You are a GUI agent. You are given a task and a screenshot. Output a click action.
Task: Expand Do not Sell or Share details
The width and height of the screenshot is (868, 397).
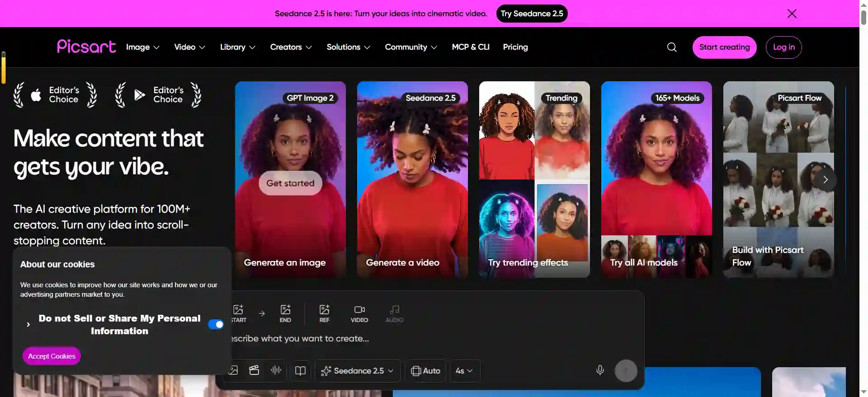tap(28, 324)
